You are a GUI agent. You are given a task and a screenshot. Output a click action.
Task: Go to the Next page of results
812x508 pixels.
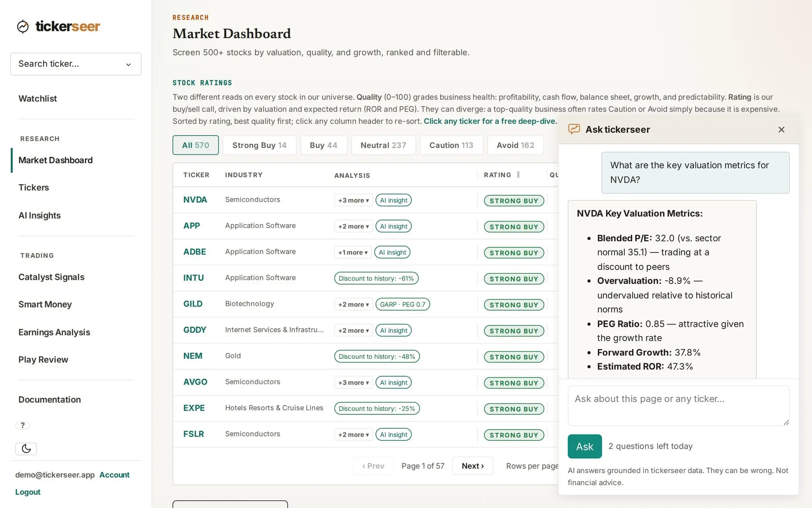[473, 466]
